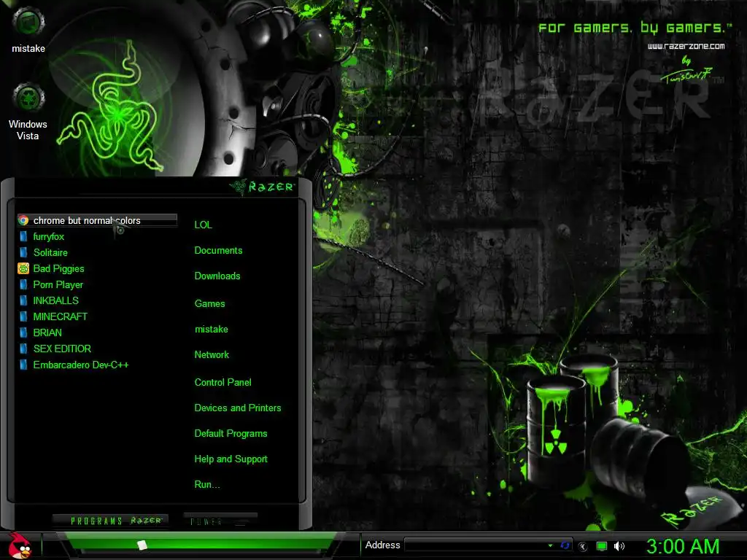
Task: Click the Porn Player program icon
Action: [23, 285]
